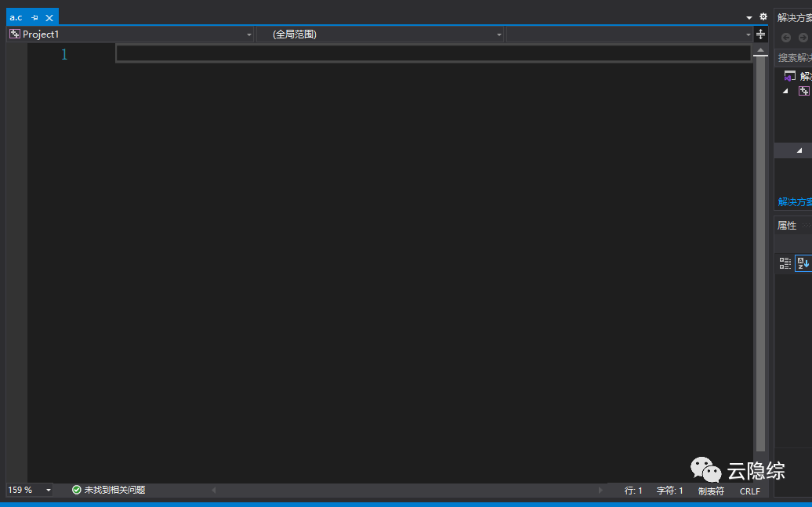Screen dimensions: 812x507
Task: Click the CRLF line-ending indicator in status bar
Action: pos(749,491)
